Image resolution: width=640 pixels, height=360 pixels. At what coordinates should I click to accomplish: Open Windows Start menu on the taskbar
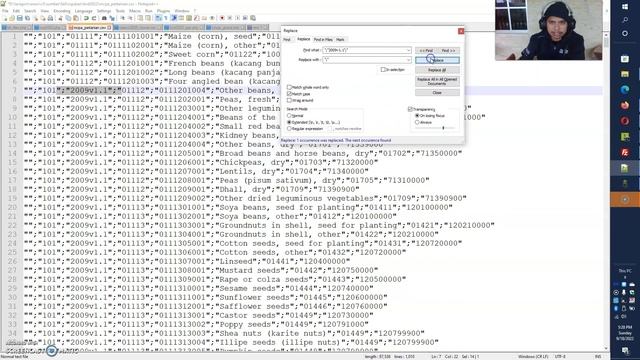point(625,7)
